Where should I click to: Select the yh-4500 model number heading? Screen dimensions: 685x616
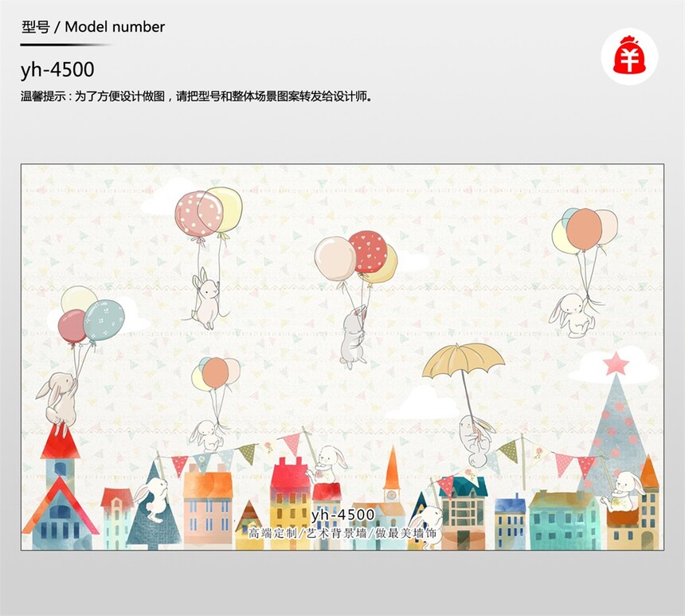pyautogui.click(x=57, y=69)
